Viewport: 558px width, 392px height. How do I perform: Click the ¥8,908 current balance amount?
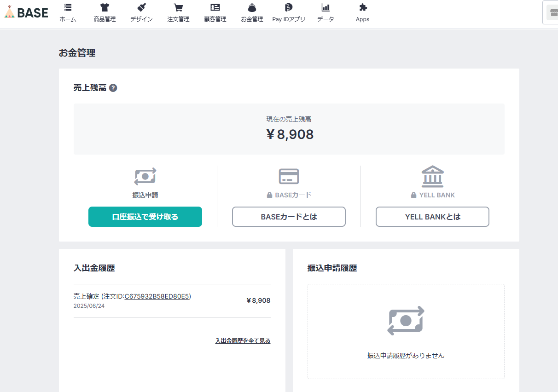290,134
